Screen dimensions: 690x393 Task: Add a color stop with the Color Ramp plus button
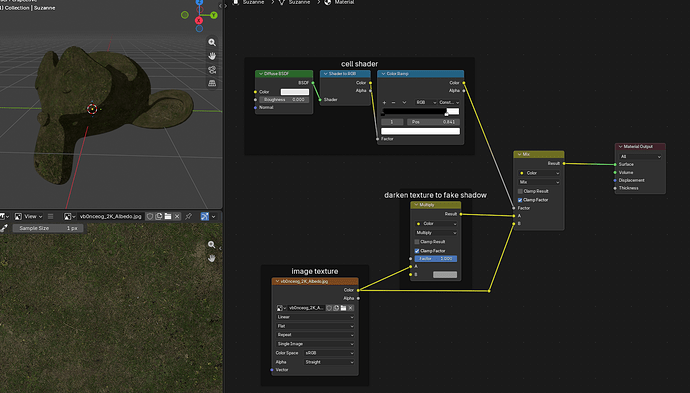[384, 102]
